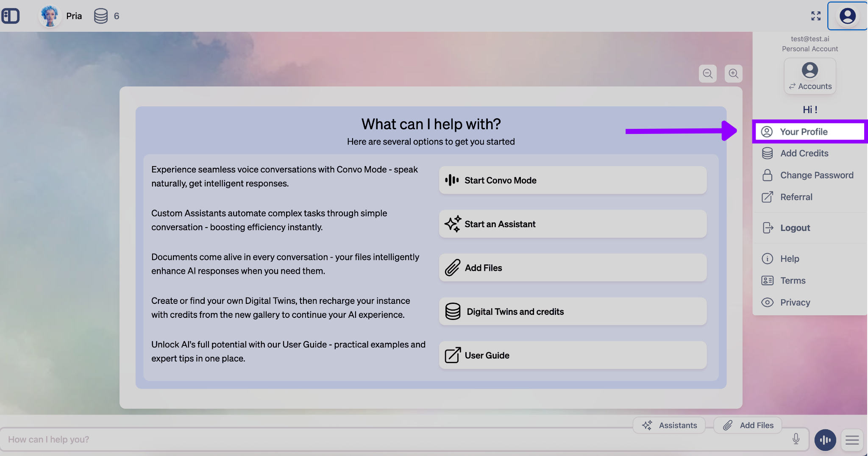Click the zoom in magnifier icon

click(734, 73)
